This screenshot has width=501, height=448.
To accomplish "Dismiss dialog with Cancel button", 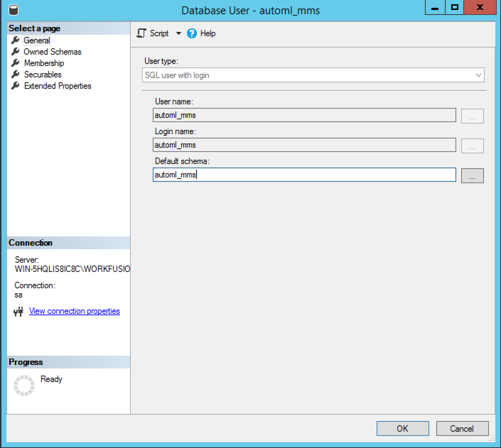I will [462, 428].
